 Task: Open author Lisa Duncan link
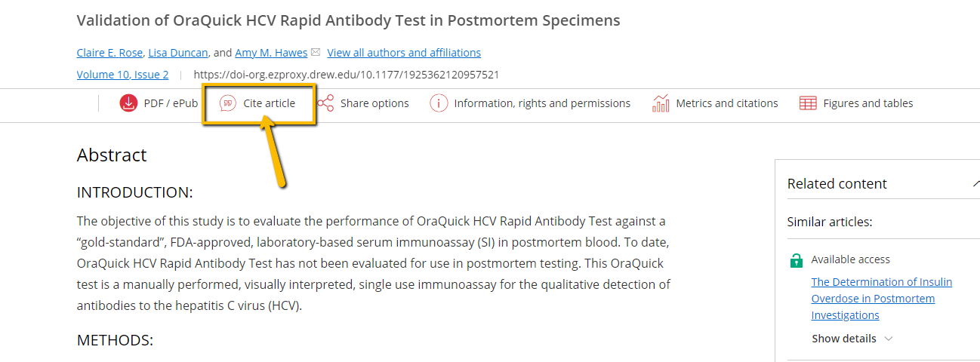(x=180, y=53)
